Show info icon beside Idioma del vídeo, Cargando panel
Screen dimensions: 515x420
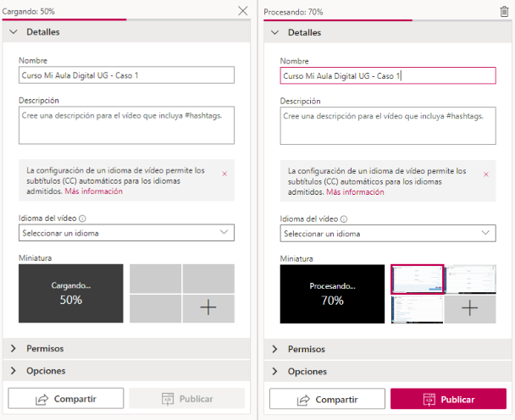83,218
